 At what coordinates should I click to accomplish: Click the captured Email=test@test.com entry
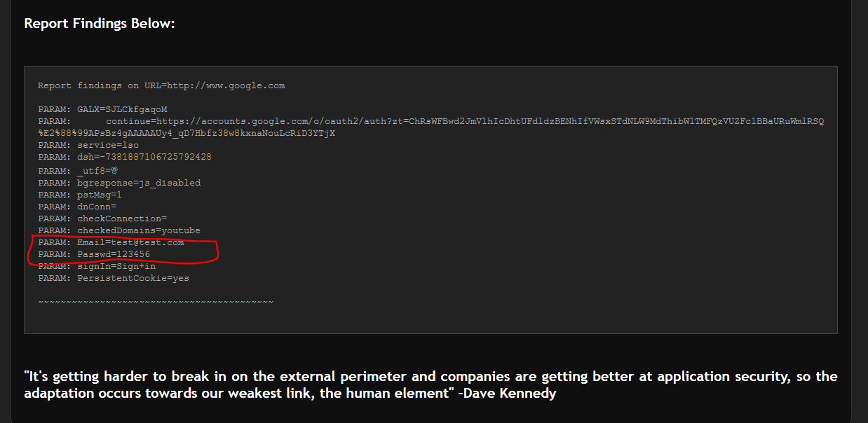[x=130, y=242]
